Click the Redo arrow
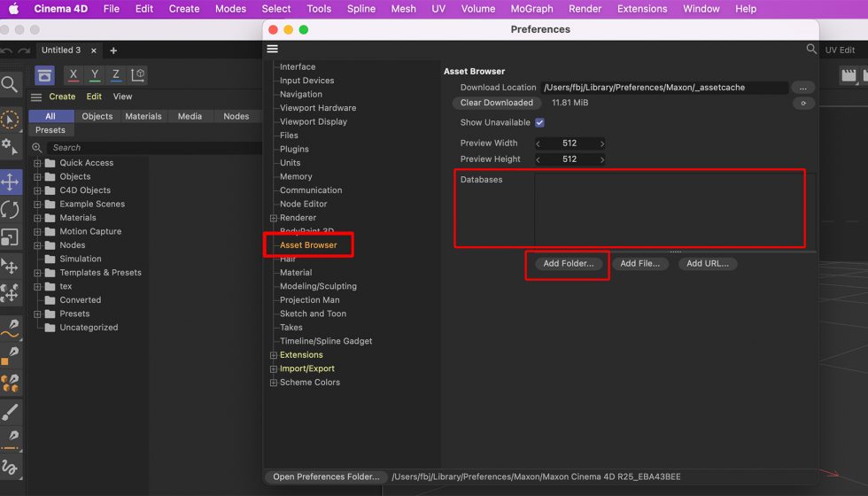Screen dimensions: 868x496 pyautogui.click(x=24, y=51)
